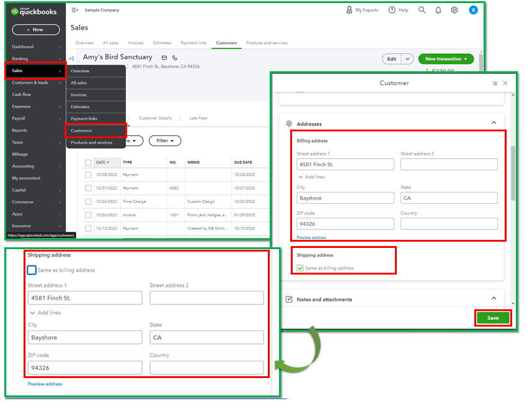Open the settings gear icon
Viewport: 532px width, 414px height.
[454, 10]
